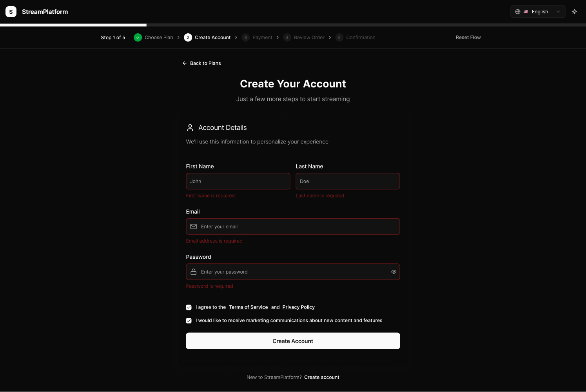Click the First Name input field

[238, 181]
